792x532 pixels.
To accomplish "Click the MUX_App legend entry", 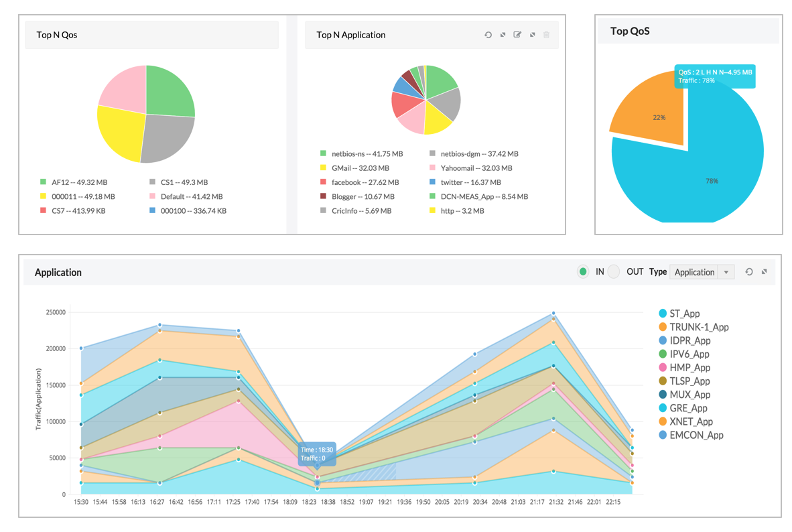I will [x=685, y=395].
